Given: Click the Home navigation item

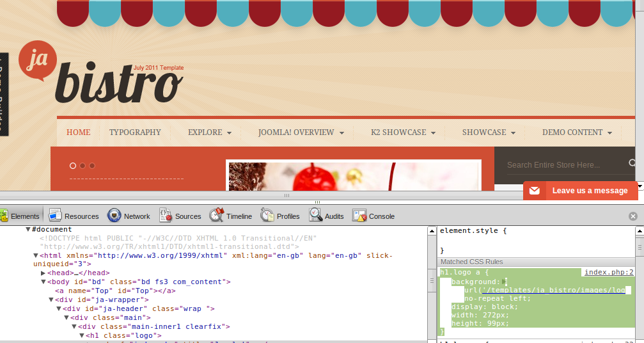Looking at the screenshot, I should pyautogui.click(x=78, y=132).
